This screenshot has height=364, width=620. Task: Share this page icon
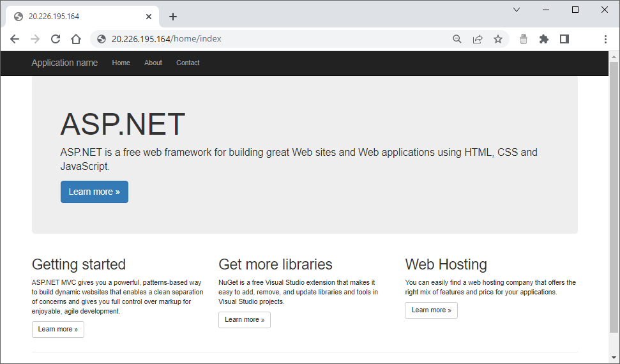pos(478,39)
